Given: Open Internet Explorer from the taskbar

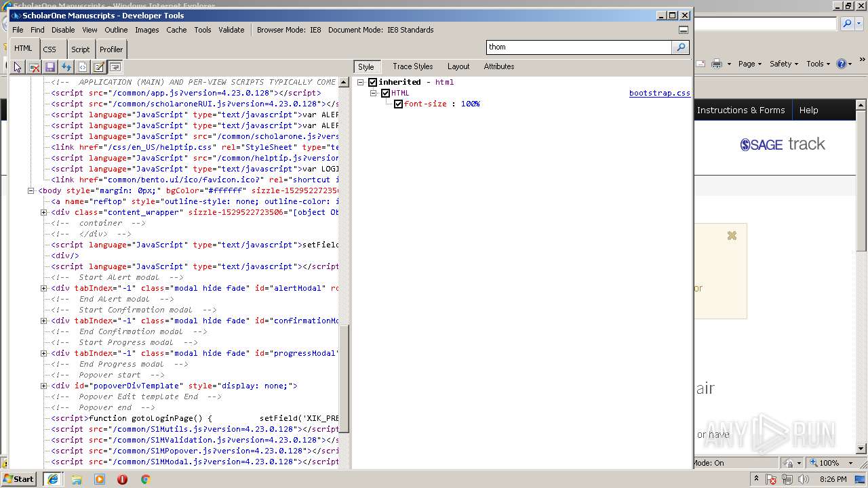Looking at the screenshot, I should pos(52,479).
